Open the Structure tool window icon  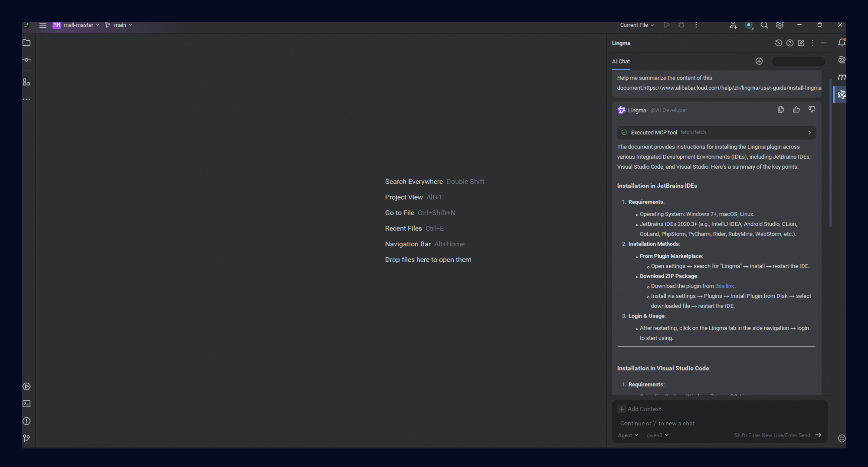click(26, 82)
